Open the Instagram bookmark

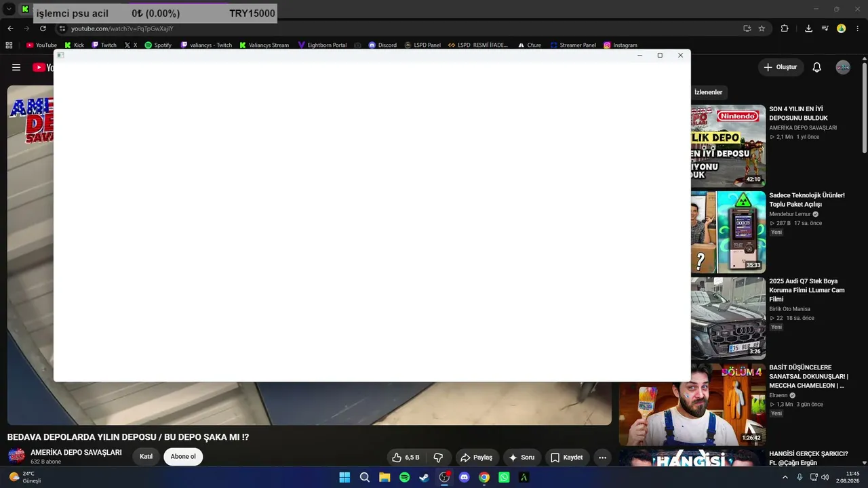pos(620,45)
